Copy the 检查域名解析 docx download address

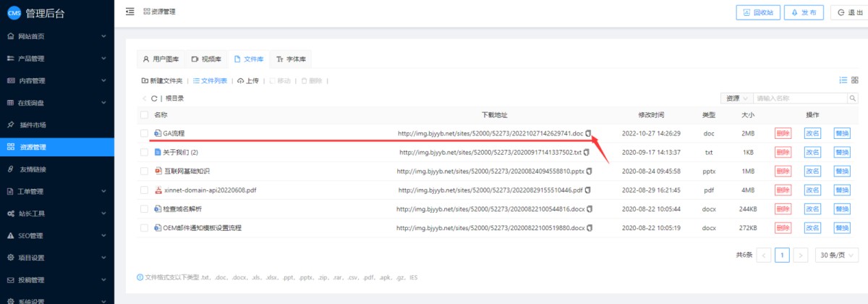590,208
